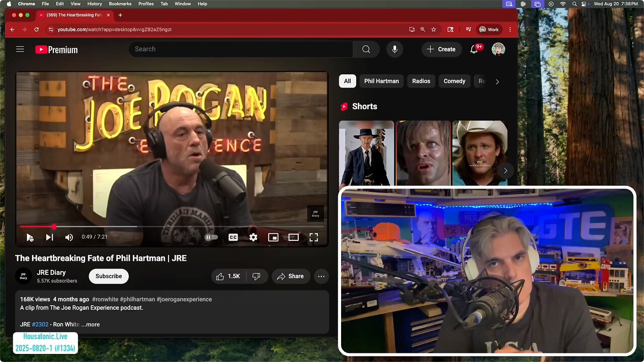Open the video settings gear
The height and width of the screenshot is (362, 644).
pyautogui.click(x=253, y=237)
